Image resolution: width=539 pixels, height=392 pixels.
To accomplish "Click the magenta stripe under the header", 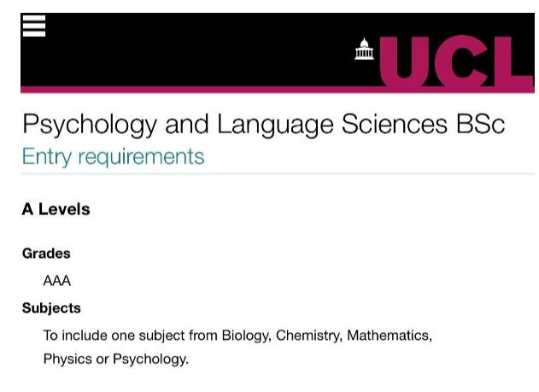I will pos(199,90).
